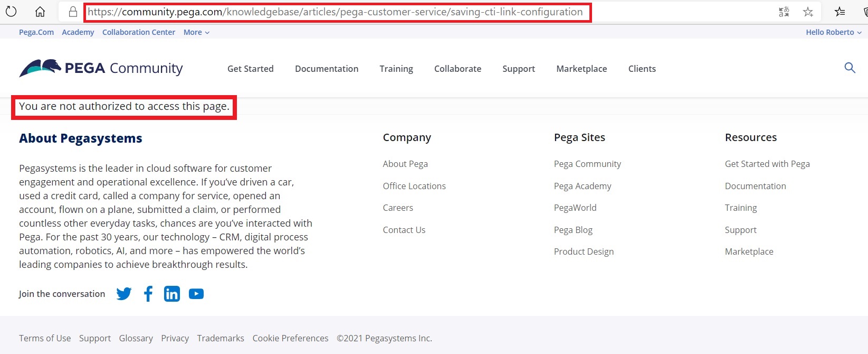Click the Resources column heading

(x=751, y=137)
